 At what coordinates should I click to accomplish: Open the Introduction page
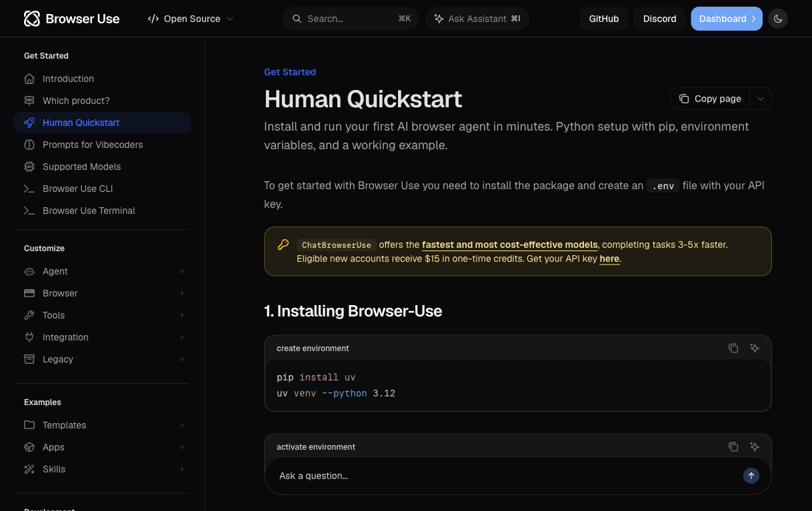tap(103, 79)
